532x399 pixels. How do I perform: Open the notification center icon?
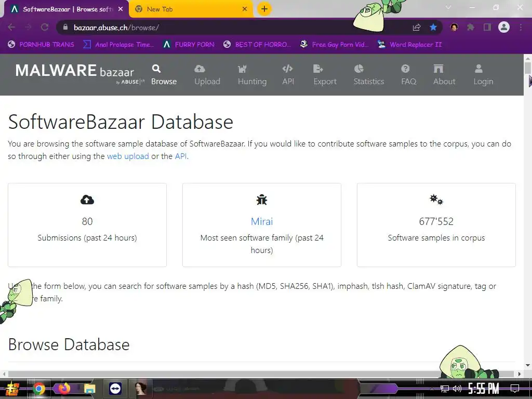[515, 389]
